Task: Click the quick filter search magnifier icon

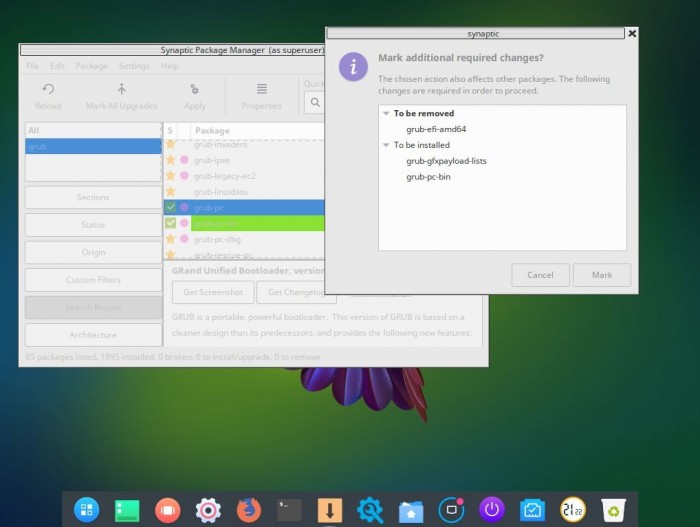Action: click(315, 103)
